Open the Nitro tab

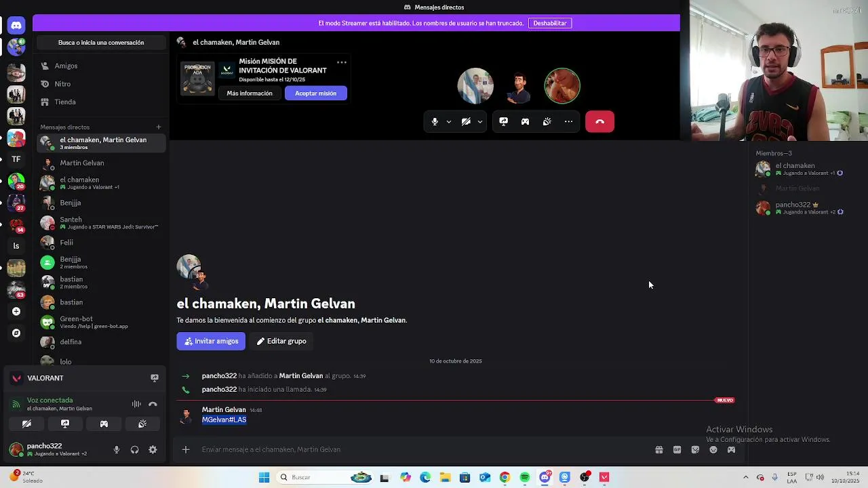coord(101,84)
